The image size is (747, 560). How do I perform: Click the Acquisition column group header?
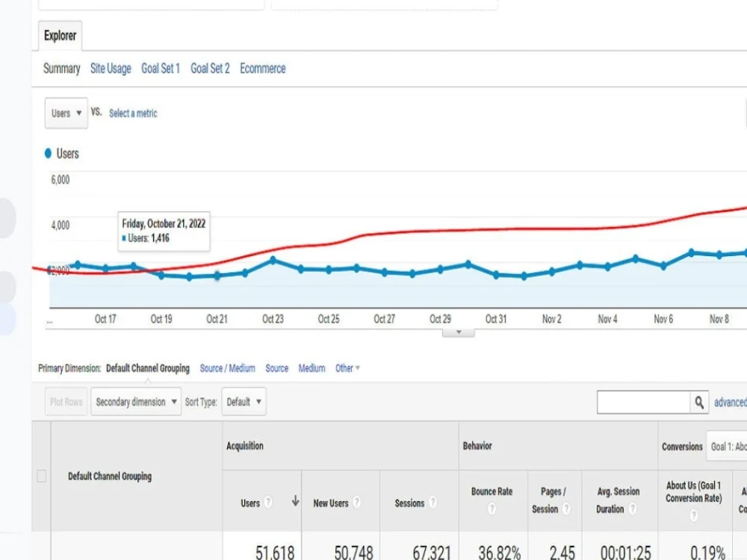pos(245,447)
